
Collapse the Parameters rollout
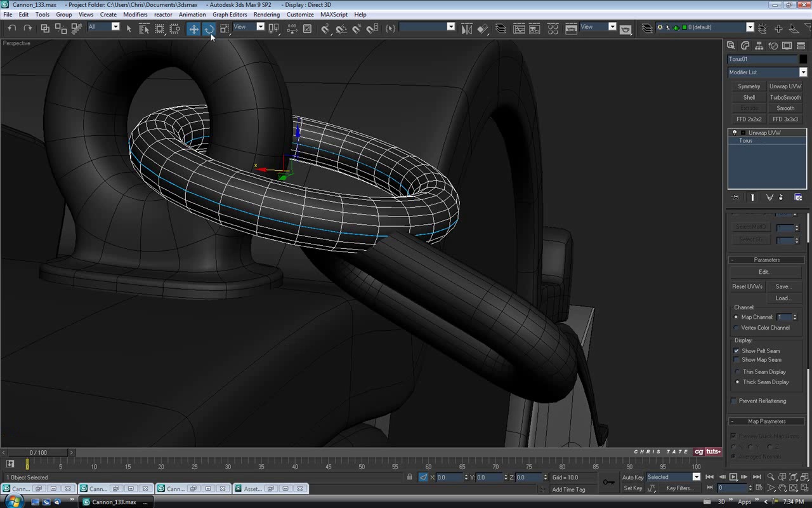point(767,260)
